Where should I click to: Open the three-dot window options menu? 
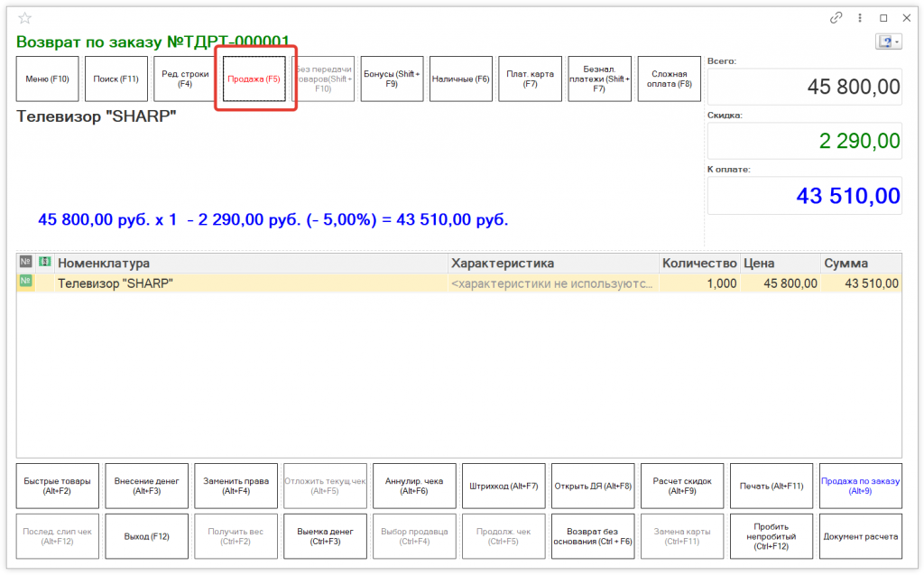(860, 18)
